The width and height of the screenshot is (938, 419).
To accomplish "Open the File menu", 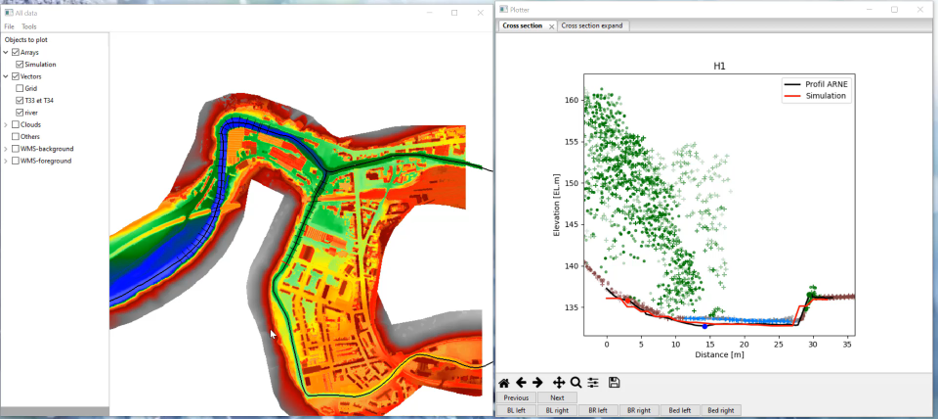I will coord(9,26).
